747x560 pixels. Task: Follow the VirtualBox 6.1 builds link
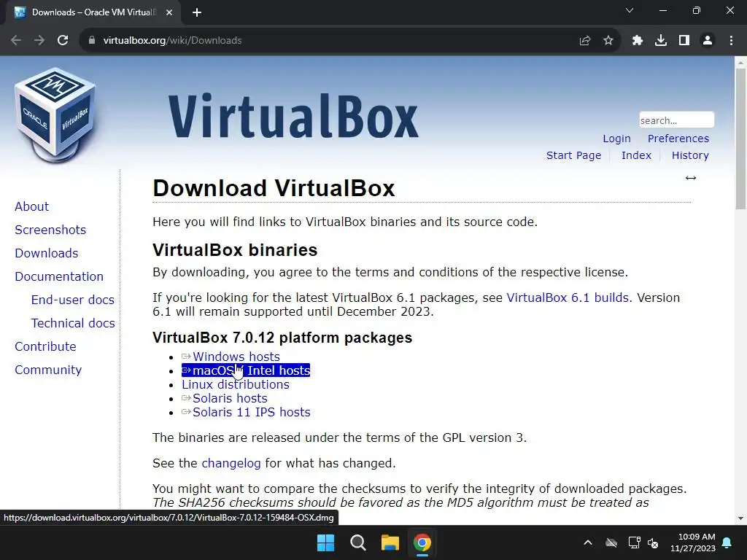point(568,297)
